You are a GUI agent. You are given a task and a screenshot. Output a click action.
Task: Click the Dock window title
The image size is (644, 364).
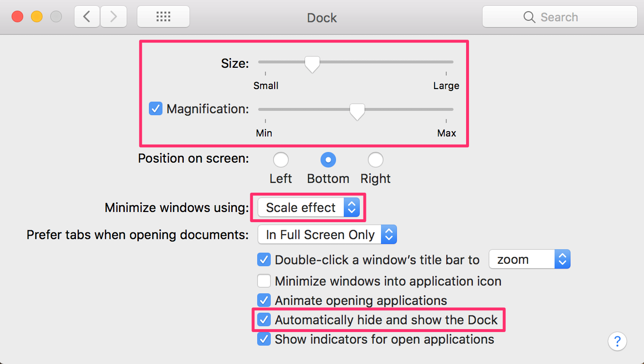coord(322,17)
